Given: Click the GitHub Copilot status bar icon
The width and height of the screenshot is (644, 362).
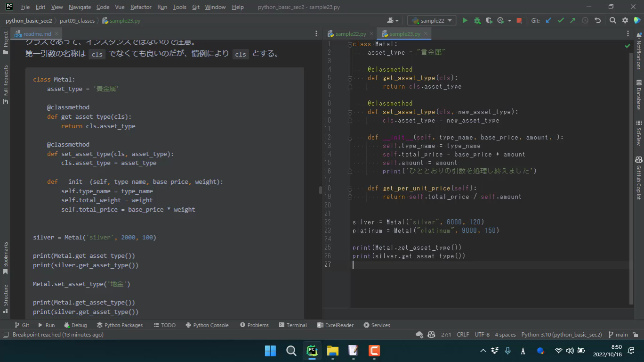Looking at the screenshot, I should 431,335.
